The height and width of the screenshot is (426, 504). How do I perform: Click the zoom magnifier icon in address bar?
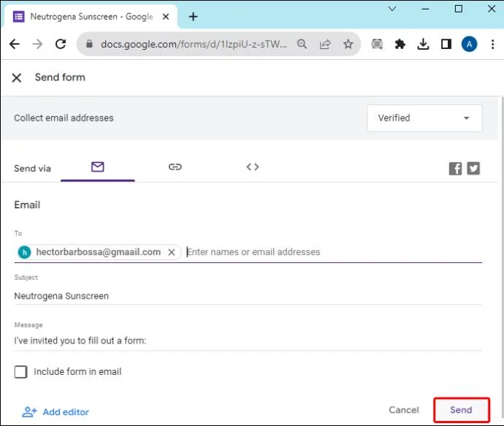302,44
